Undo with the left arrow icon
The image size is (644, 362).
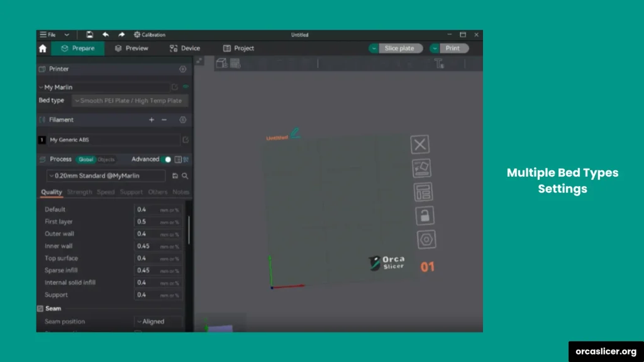click(x=106, y=35)
